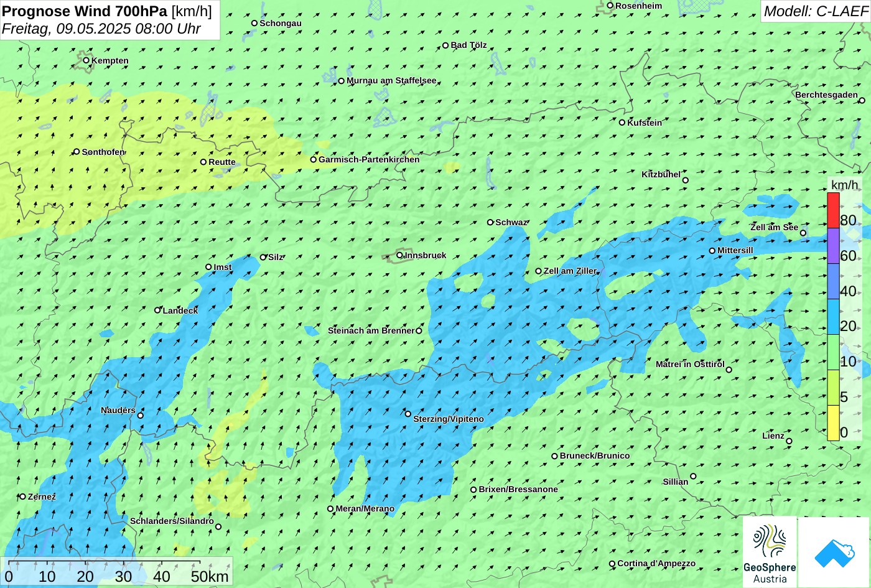Click the date Freitag, 09.05.2025 08:00 Uhr

coord(101,29)
